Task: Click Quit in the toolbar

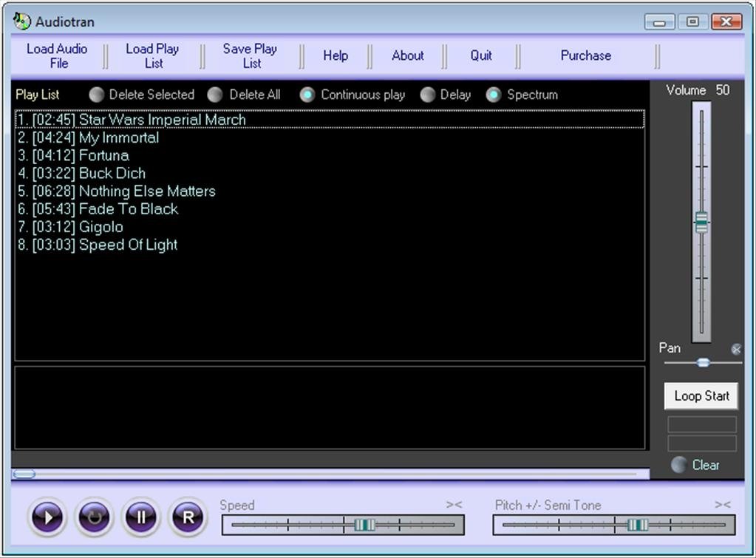Action: [481, 56]
